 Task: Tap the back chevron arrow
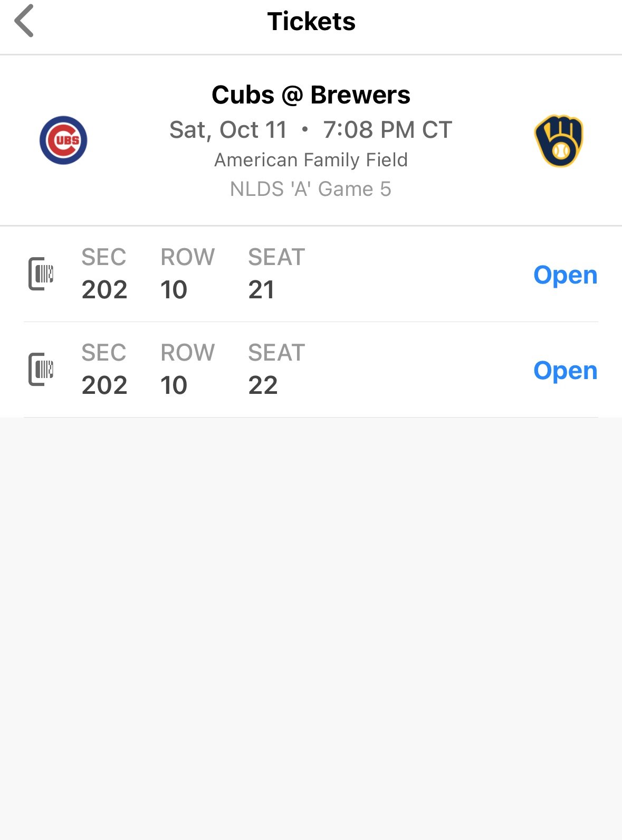tap(24, 21)
